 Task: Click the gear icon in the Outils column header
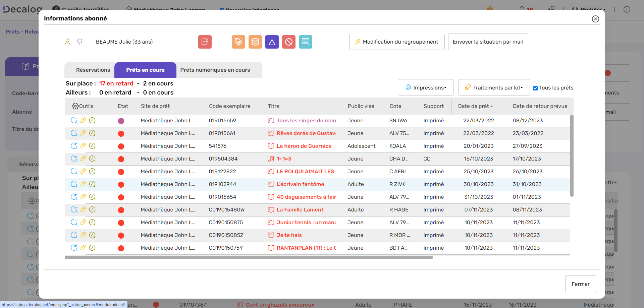(75, 106)
